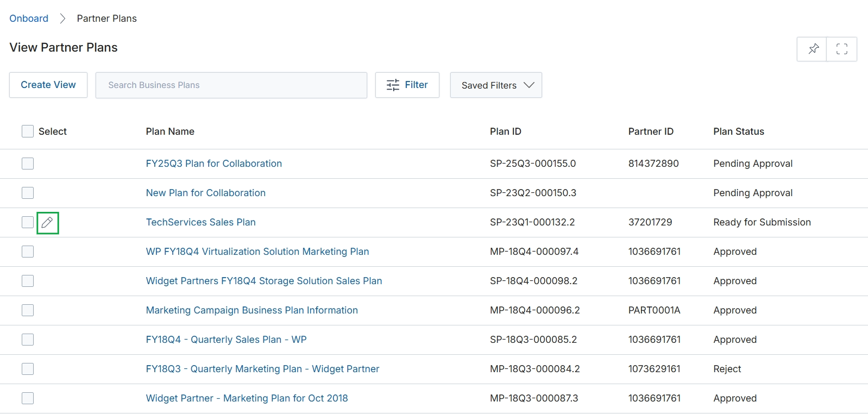Screen dimensions: 868x414
Task: Open the Saved Filters dropdown
Action: 496,85
